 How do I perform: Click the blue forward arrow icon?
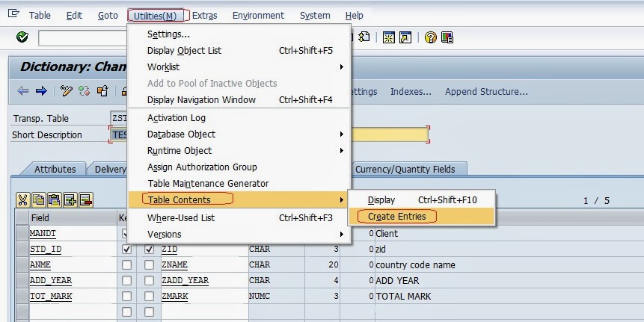(x=41, y=91)
